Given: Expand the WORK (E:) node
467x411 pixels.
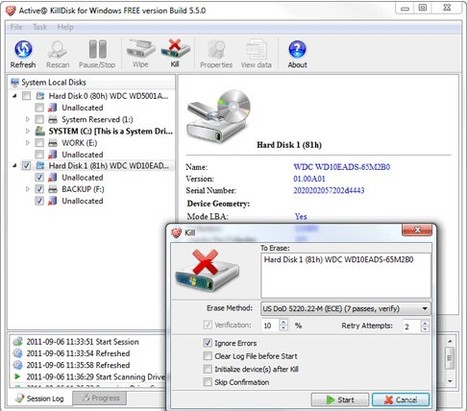Looking at the screenshot, I should click(x=28, y=143).
